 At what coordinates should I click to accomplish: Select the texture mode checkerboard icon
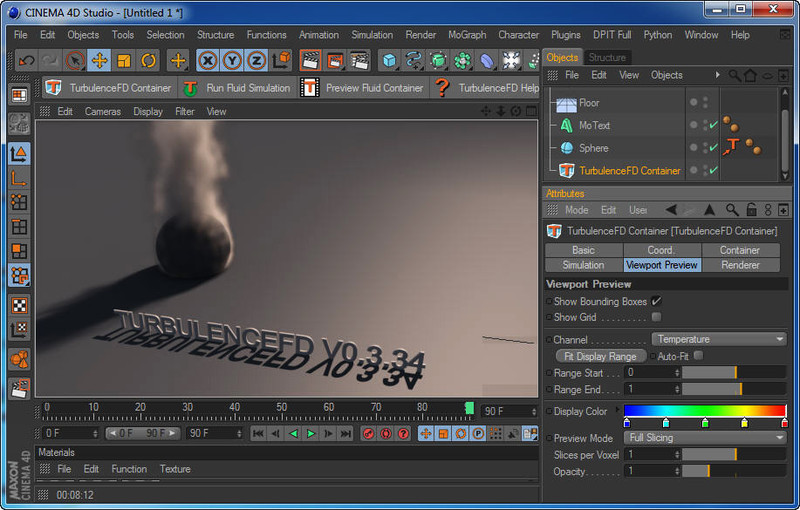pyautogui.click(x=19, y=306)
